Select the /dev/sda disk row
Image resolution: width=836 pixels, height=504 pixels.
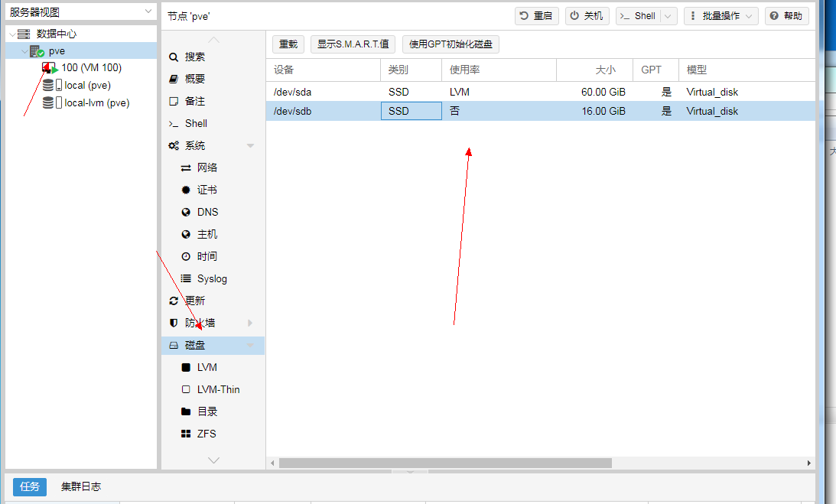click(x=541, y=92)
